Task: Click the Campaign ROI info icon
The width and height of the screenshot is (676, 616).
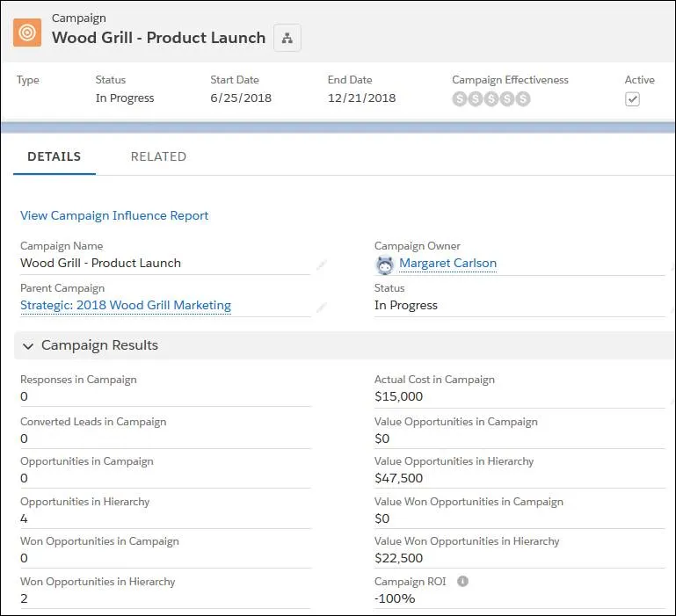Action: click(x=462, y=581)
